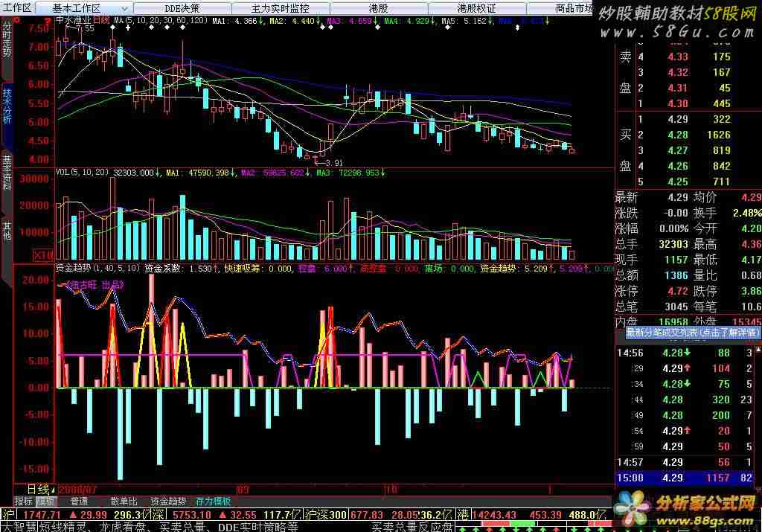The height and width of the screenshot is (532, 762).
Task: Click the 沪 index 1747.71 in status bar
Action: coord(42,514)
